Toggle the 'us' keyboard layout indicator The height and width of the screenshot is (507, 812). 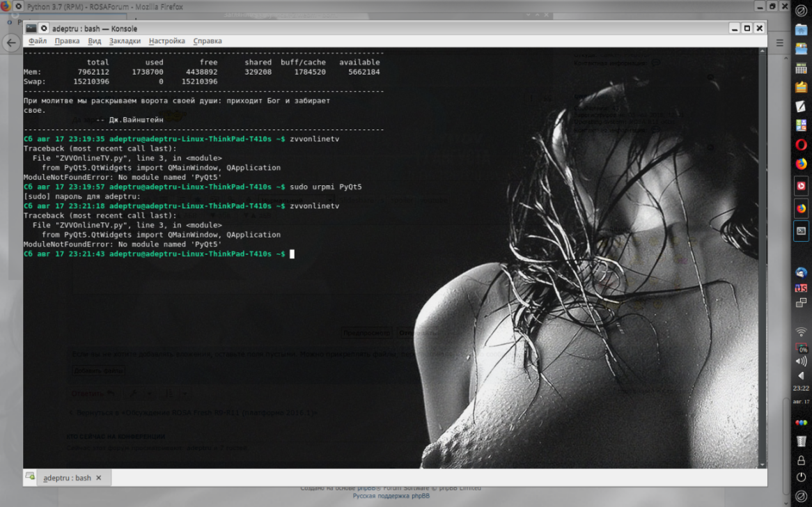coord(801,288)
